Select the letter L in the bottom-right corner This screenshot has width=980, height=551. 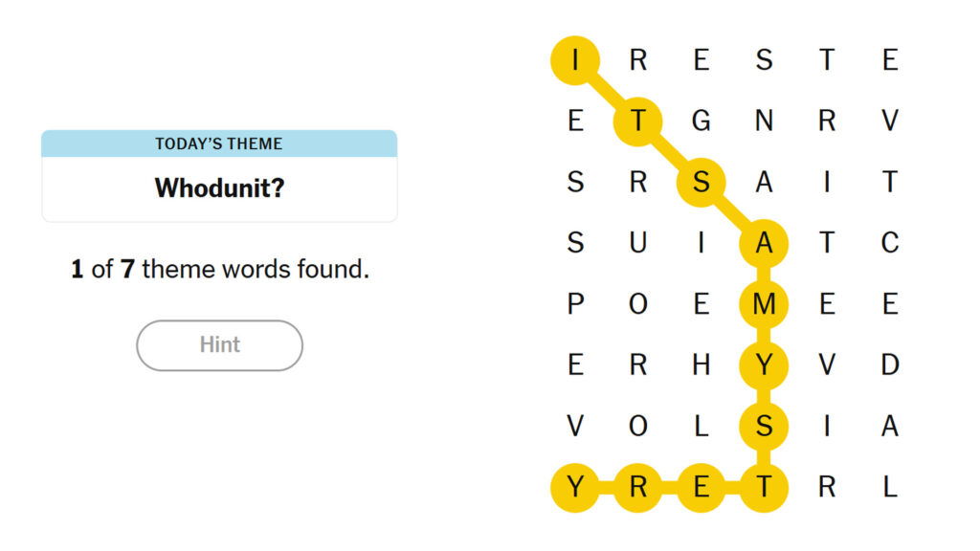(890, 488)
